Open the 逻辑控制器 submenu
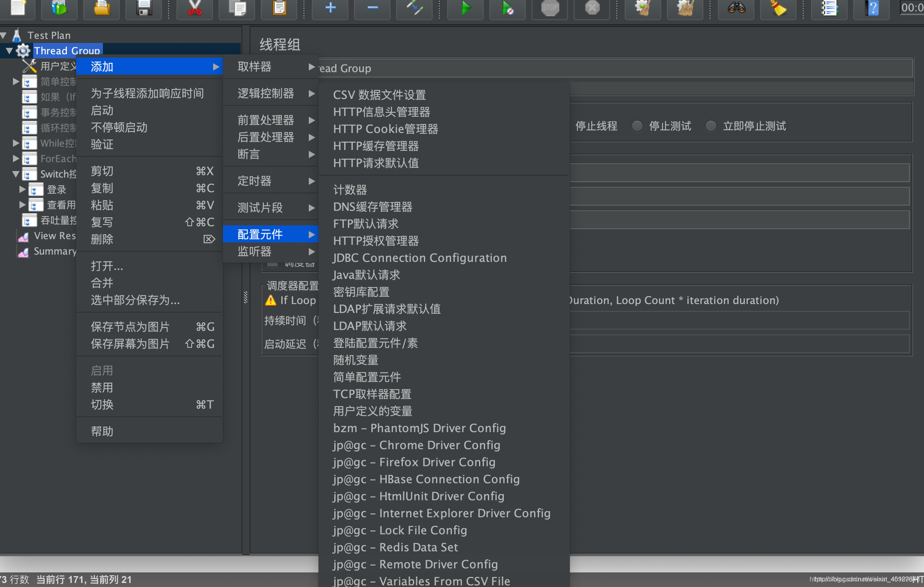Image resolution: width=924 pixels, height=587 pixels. click(271, 94)
